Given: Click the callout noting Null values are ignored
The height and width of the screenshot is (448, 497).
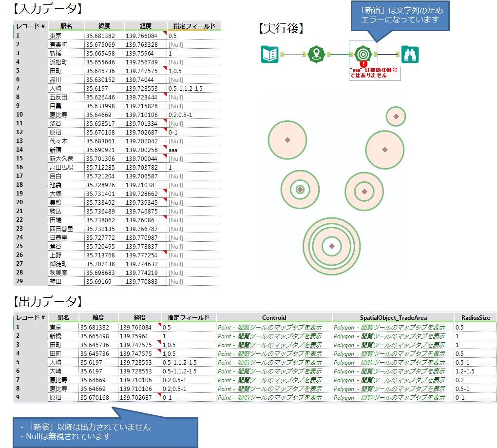Looking at the screenshot, I should 105,431.
